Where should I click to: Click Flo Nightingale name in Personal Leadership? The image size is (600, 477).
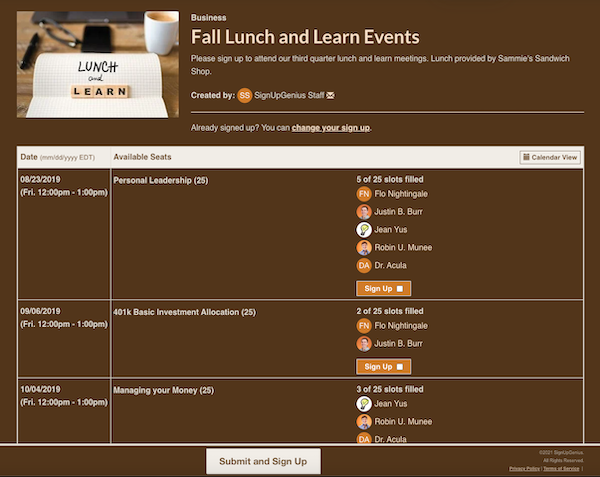(x=401, y=194)
